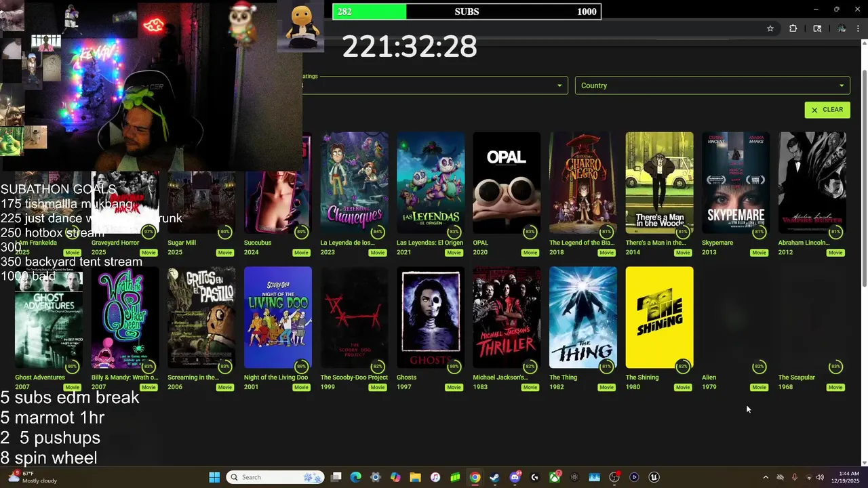Click 'Abraham Lincoln...' title link
This screenshot has width=868, height=488.
click(804, 243)
